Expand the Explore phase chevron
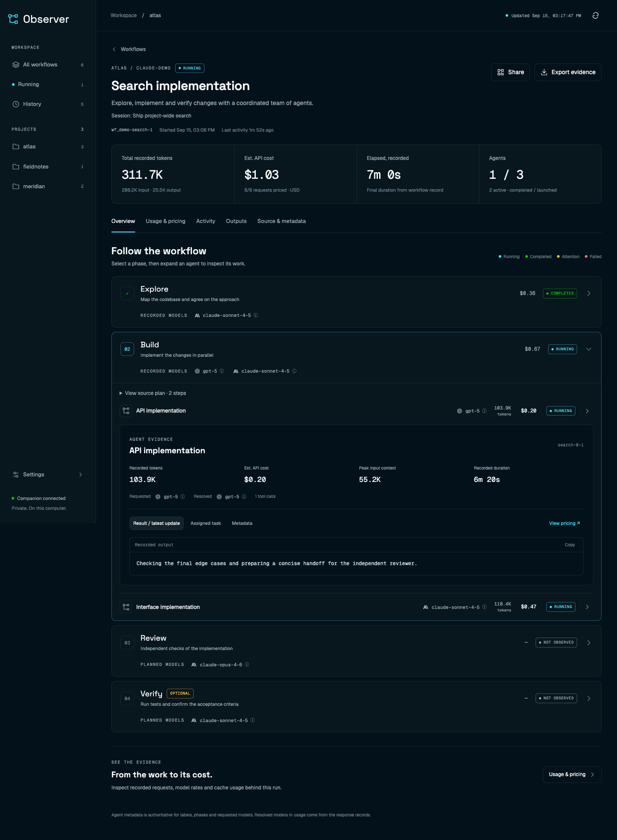This screenshot has height=840, width=617. click(x=589, y=293)
